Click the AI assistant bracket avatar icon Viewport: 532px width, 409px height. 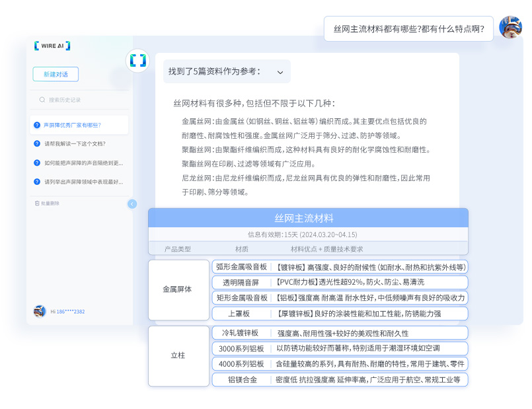(137, 61)
